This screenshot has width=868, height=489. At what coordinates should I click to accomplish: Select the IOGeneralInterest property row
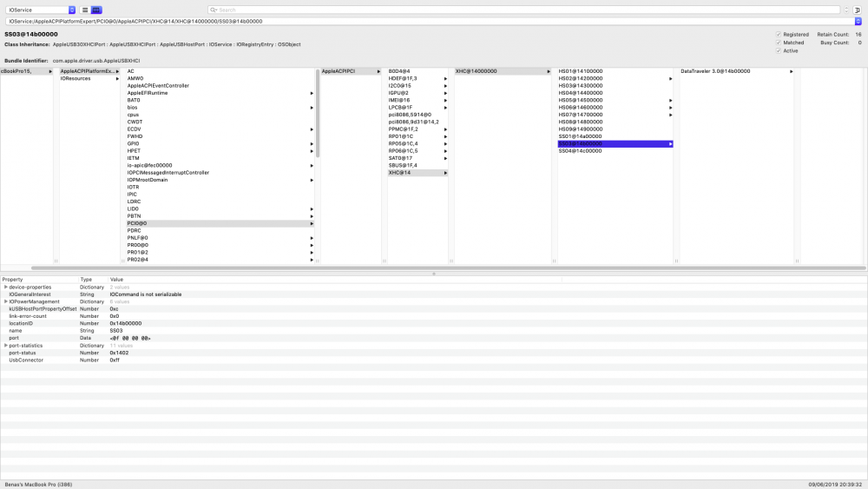433,294
